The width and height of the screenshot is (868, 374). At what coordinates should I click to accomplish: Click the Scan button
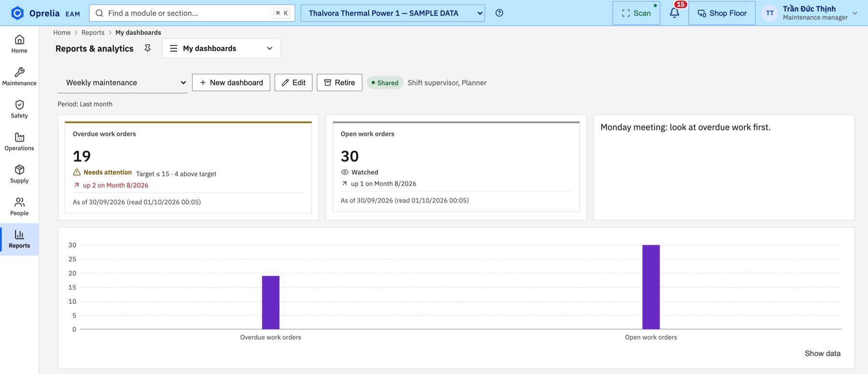point(636,13)
